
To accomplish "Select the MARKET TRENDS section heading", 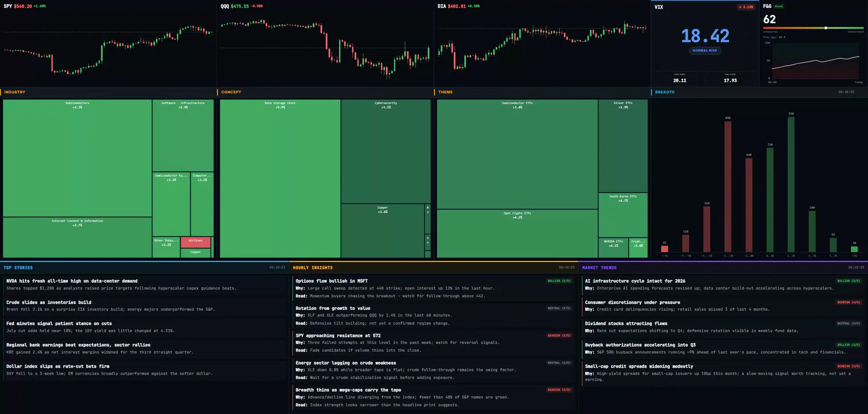I will (599, 267).
